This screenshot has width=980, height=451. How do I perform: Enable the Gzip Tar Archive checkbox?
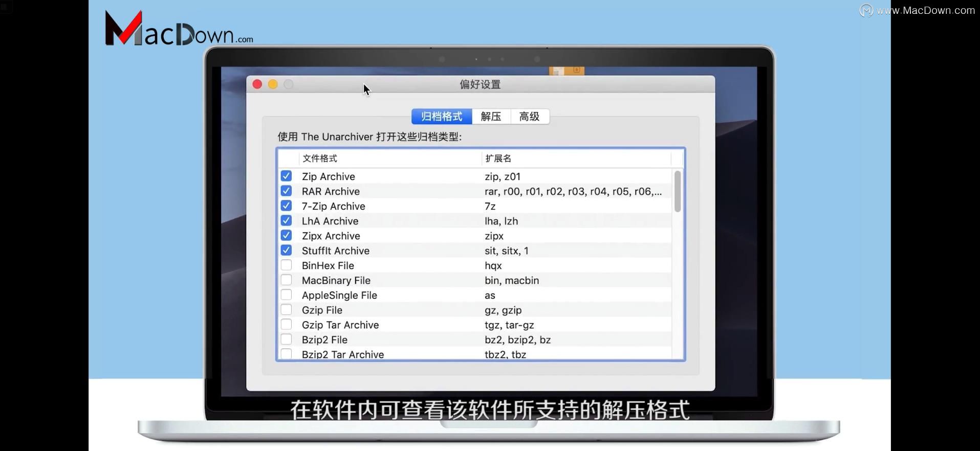tap(286, 324)
